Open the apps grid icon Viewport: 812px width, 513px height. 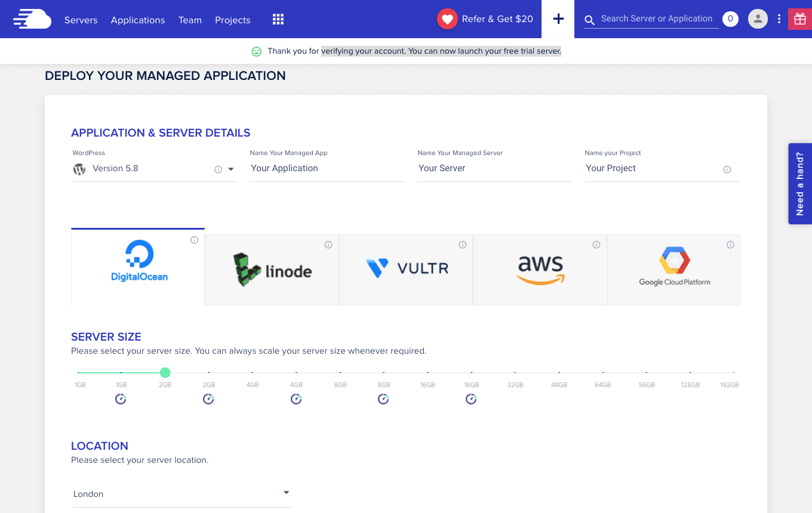pyautogui.click(x=278, y=19)
